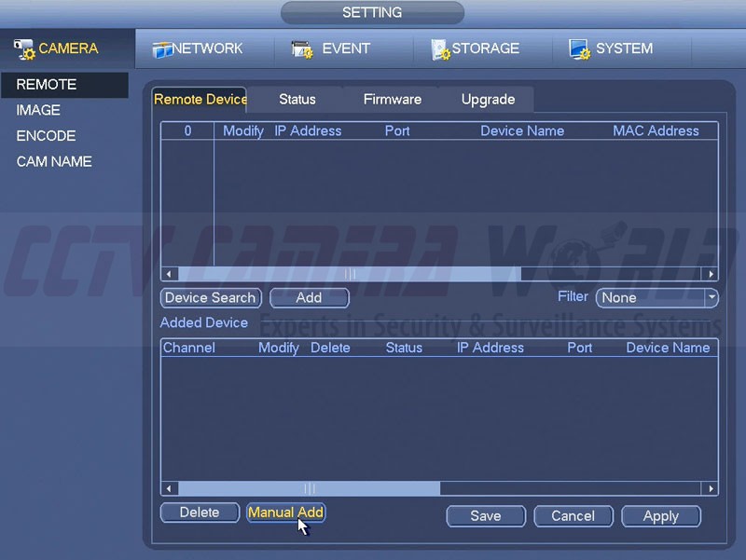Click left scroll arrow of Added Device list
The image size is (746, 560).
pyautogui.click(x=169, y=488)
